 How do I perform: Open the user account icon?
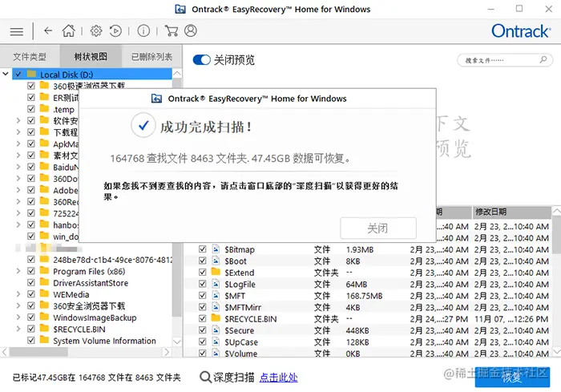pos(191,30)
